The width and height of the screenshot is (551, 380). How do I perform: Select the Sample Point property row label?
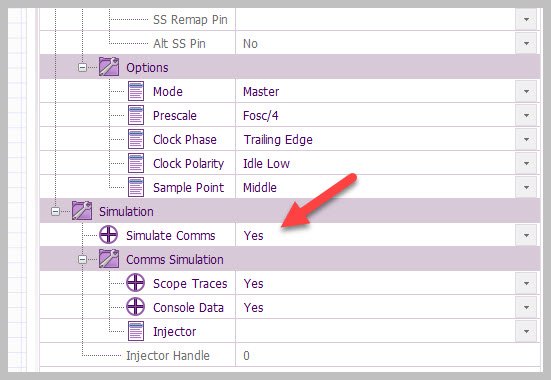pyautogui.click(x=188, y=187)
